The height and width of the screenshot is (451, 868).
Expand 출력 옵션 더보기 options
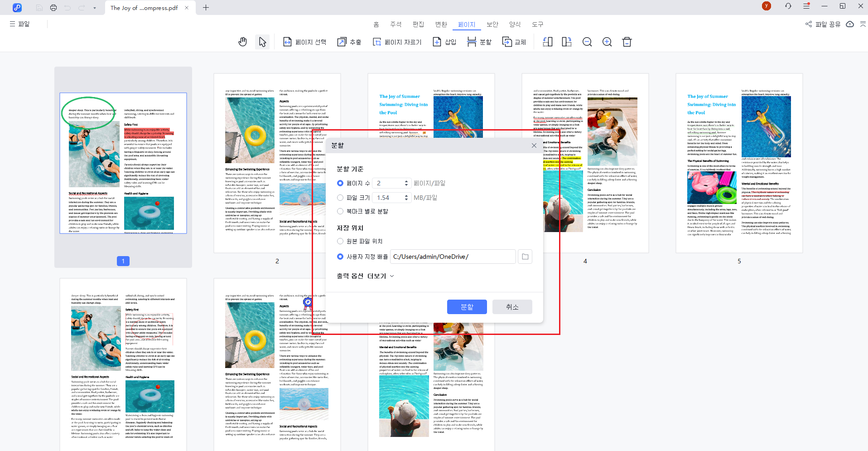365,276
